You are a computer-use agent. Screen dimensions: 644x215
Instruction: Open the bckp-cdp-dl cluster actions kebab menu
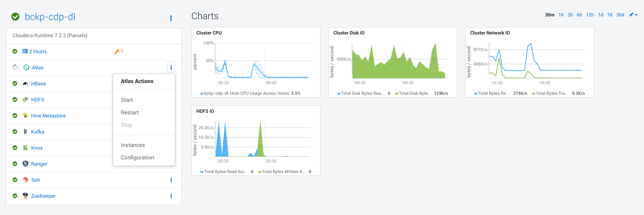click(x=171, y=18)
